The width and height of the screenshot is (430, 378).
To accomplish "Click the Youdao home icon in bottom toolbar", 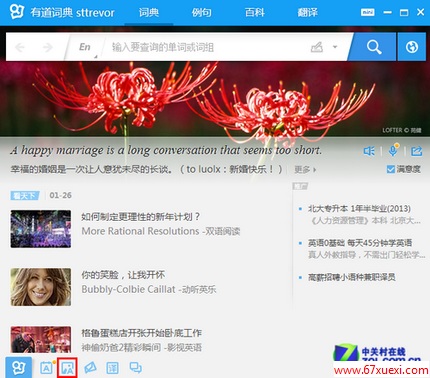I will 19,367.
